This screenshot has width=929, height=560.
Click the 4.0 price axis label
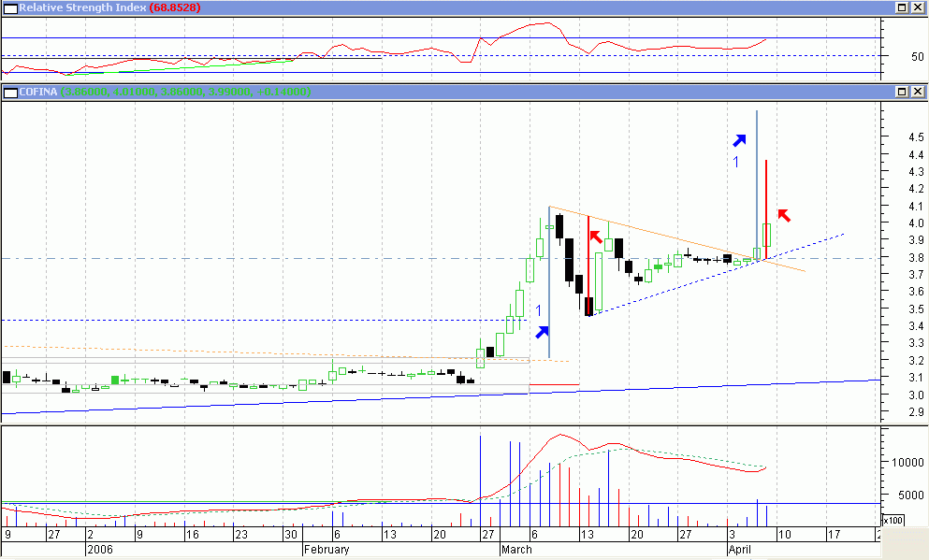click(916, 223)
